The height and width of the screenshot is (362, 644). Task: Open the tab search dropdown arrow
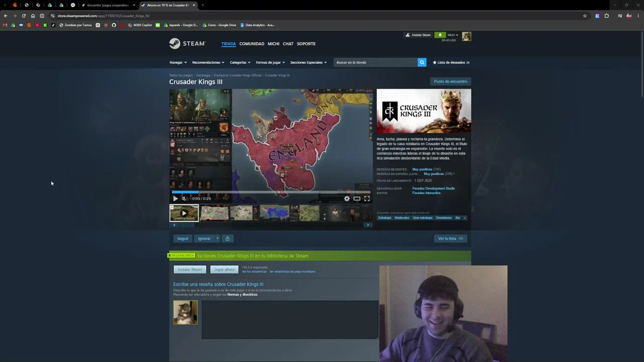(x=5, y=5)
